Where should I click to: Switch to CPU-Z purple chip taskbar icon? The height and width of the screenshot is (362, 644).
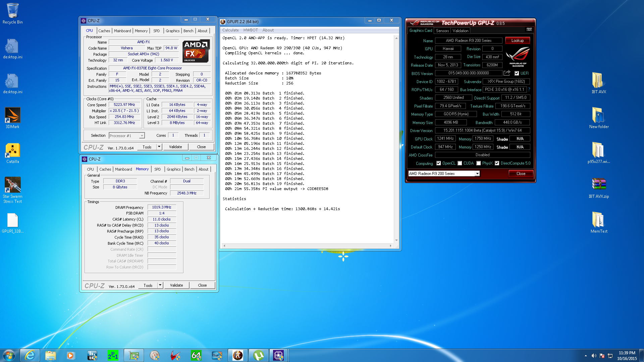tap(278, 355)
